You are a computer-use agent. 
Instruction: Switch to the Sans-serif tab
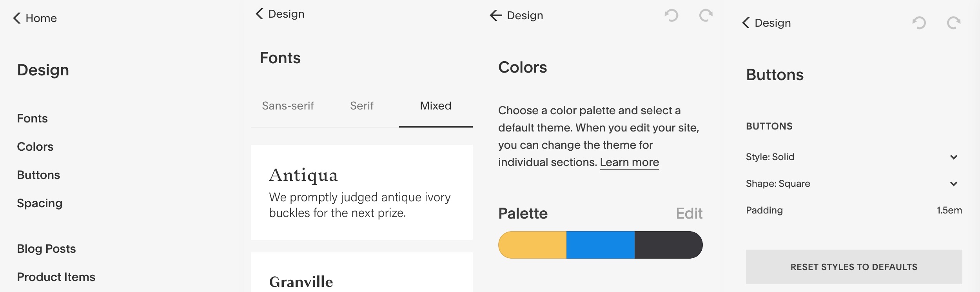pos(288,106)
